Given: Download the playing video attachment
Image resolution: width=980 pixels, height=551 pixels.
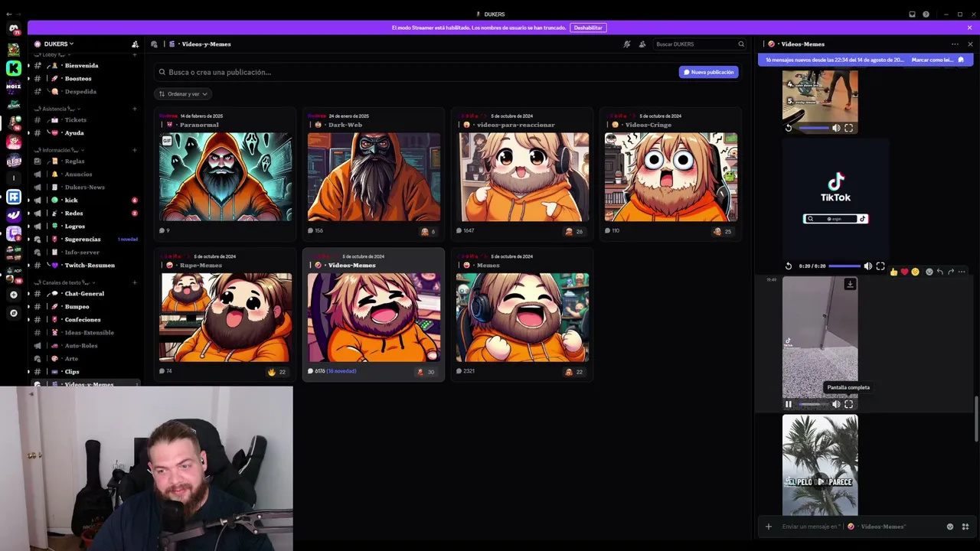Looking at the screenshot, I should (x=850, y=284).
